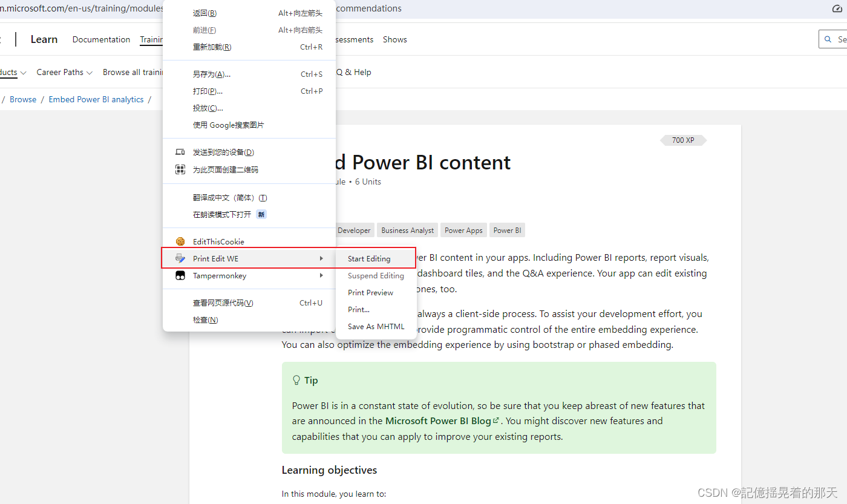
Task: Click 返回(B) in context menu
Action: pyautogui.click(x=249, y=13)
